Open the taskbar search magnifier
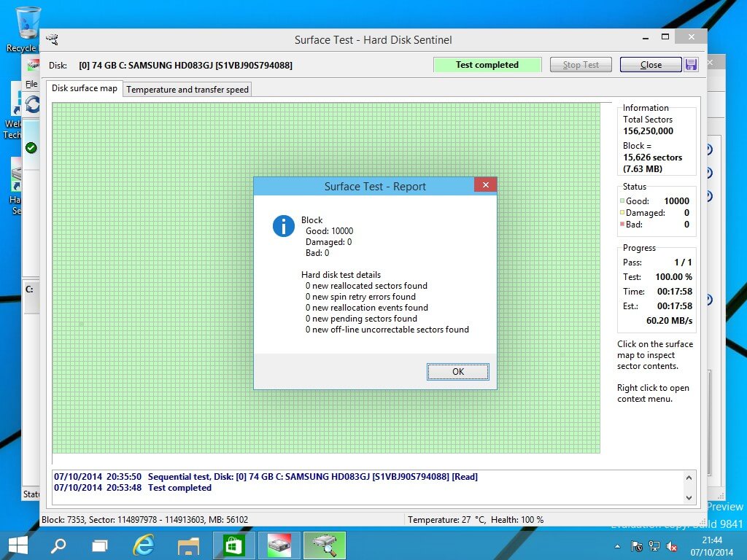 click(x=58, y=545)
